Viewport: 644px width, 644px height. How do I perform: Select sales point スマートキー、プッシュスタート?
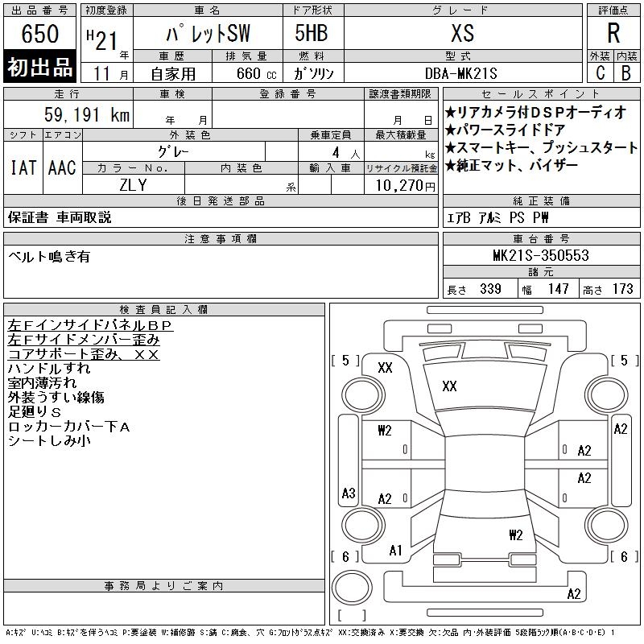(x=541, y=148)
